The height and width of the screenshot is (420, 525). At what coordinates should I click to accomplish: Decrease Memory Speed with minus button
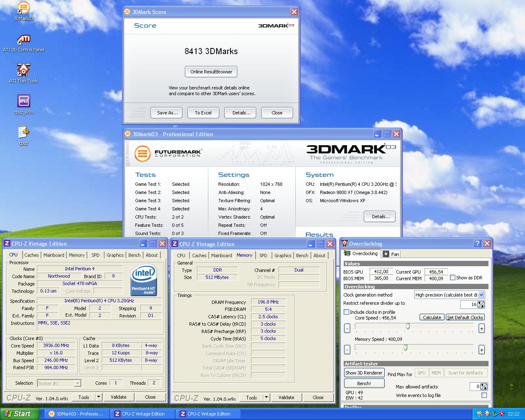click(x=347, y=349)
